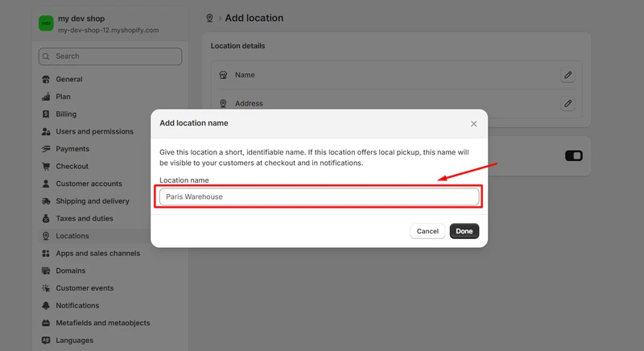
Task: Click the Apps and sales channels icon
Action: coord(46,254)
